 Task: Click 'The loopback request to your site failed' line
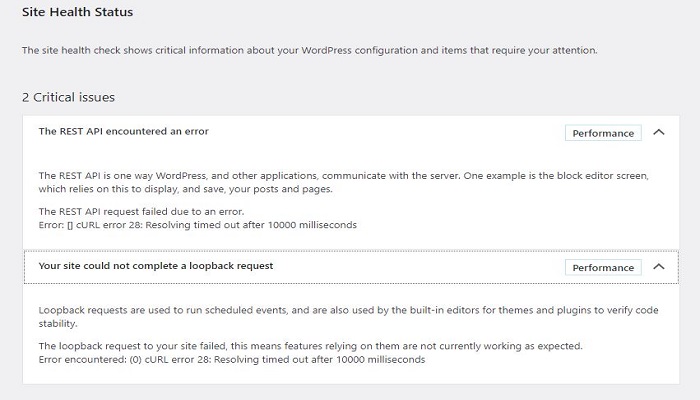(x=310, y=346)
